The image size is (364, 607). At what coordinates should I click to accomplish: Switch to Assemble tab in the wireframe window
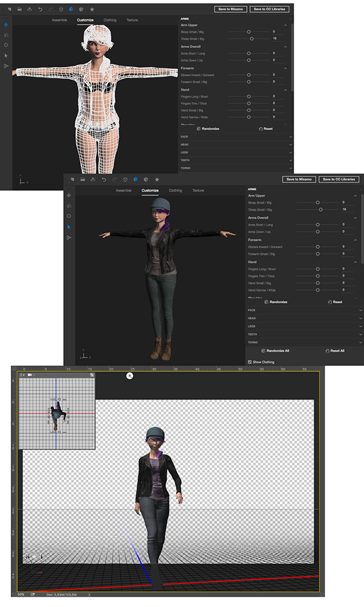pyautogui.click(x=59, y=20)
